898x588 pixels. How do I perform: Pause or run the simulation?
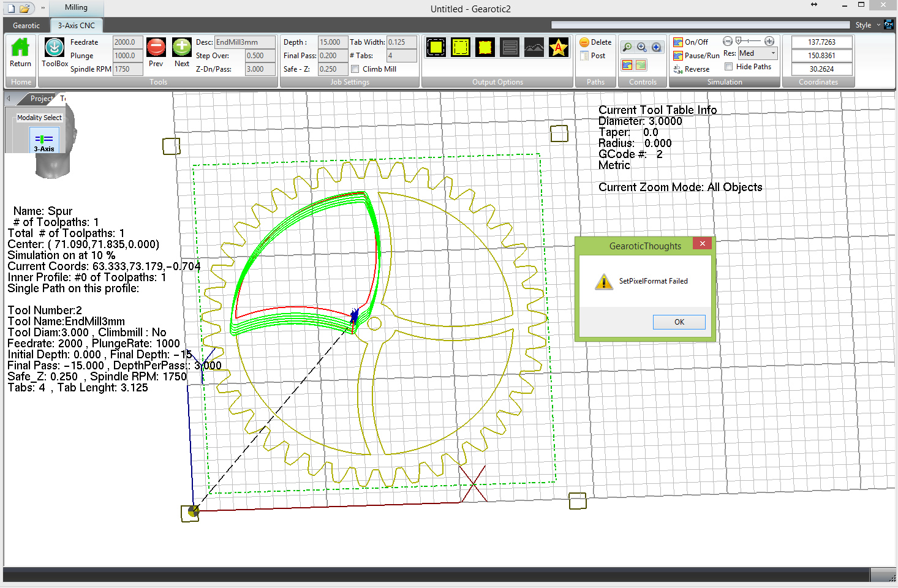(696, 56)
